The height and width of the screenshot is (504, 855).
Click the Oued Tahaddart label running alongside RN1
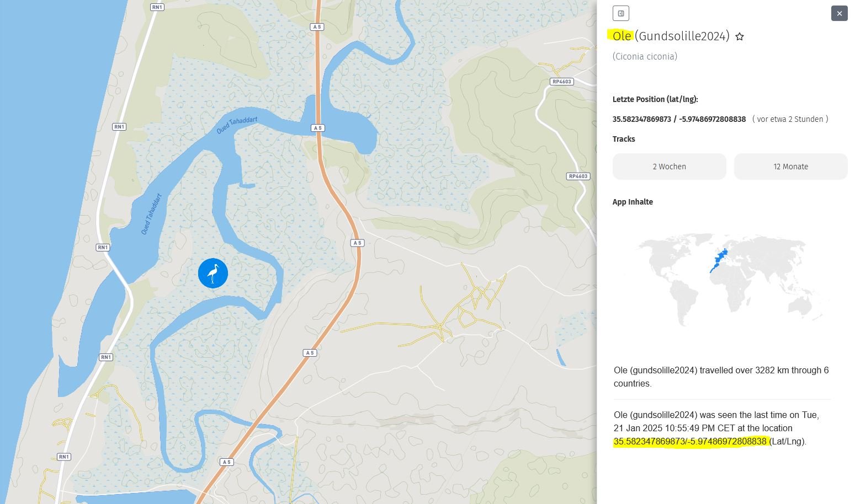click(x=151, y=214)
